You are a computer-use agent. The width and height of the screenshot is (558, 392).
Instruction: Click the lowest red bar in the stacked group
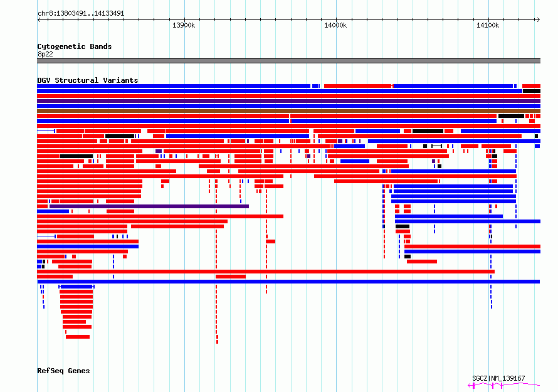[78, 337]
